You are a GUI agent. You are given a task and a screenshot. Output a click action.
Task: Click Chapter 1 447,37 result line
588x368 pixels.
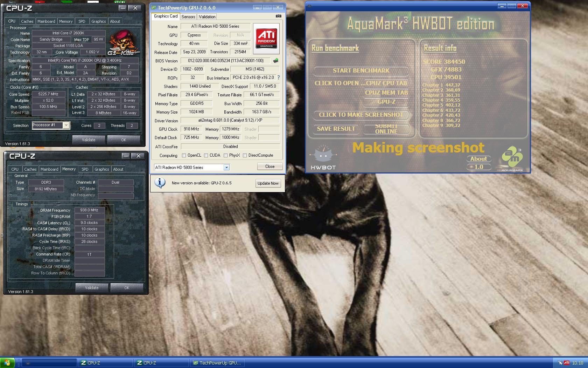441,85
